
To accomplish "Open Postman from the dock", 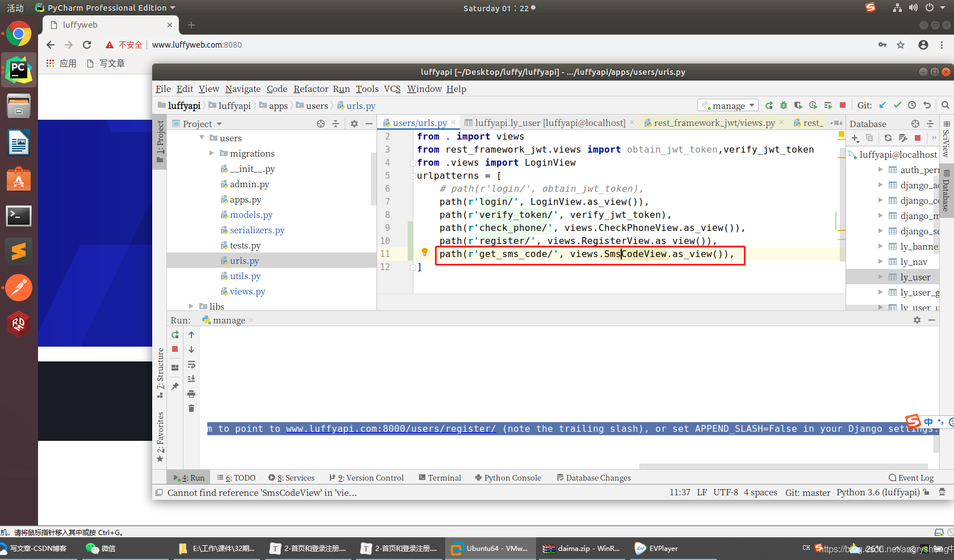I will point(19,288).
